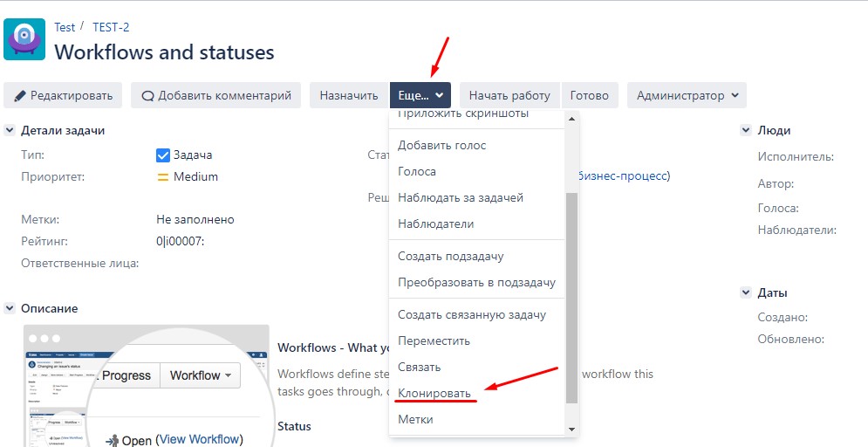Screen dimensions: 868x447
Task: Click the speech bubble icon on Добавить комментарий
Action: pyautogui.click(x=147, y=96)
